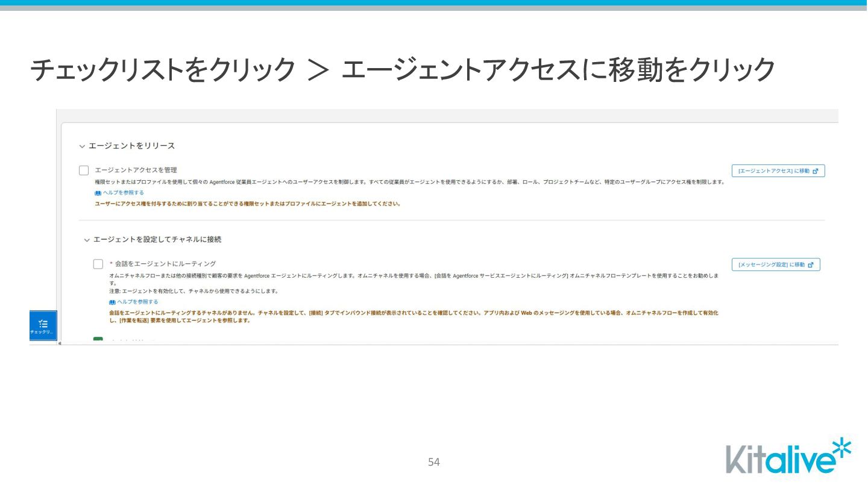The height and width of the screenshot is (488, 868).
Task: Click the external-link icon in [エージェントアクセス] に移動
Action: [x=816, y=171]
